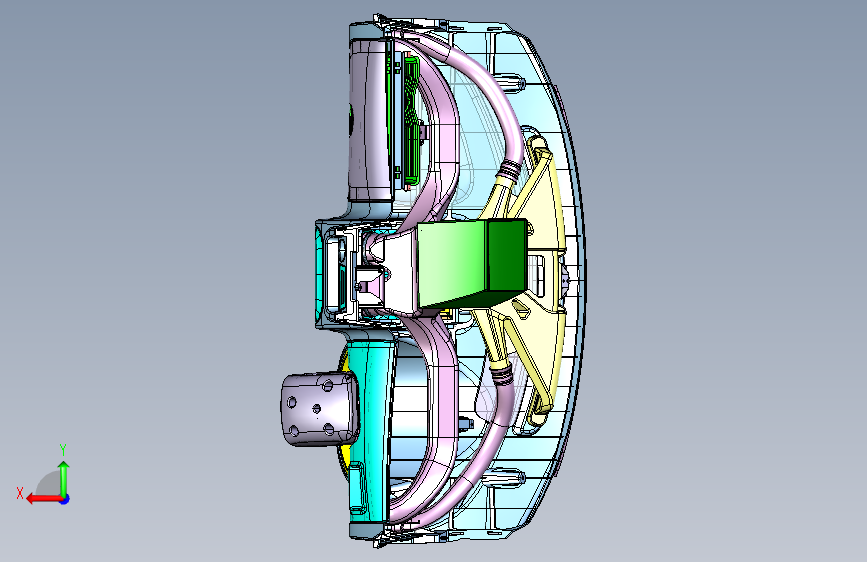Select the cyan lower-left housing panel
The height and width of the screenshot is (562, 867).
click(371, 430)
